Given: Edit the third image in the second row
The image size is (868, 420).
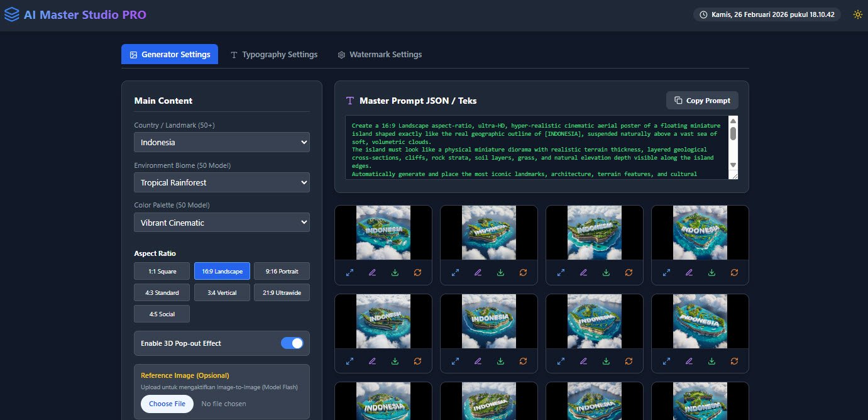Looking at the screenshot, I should [584, 361].
